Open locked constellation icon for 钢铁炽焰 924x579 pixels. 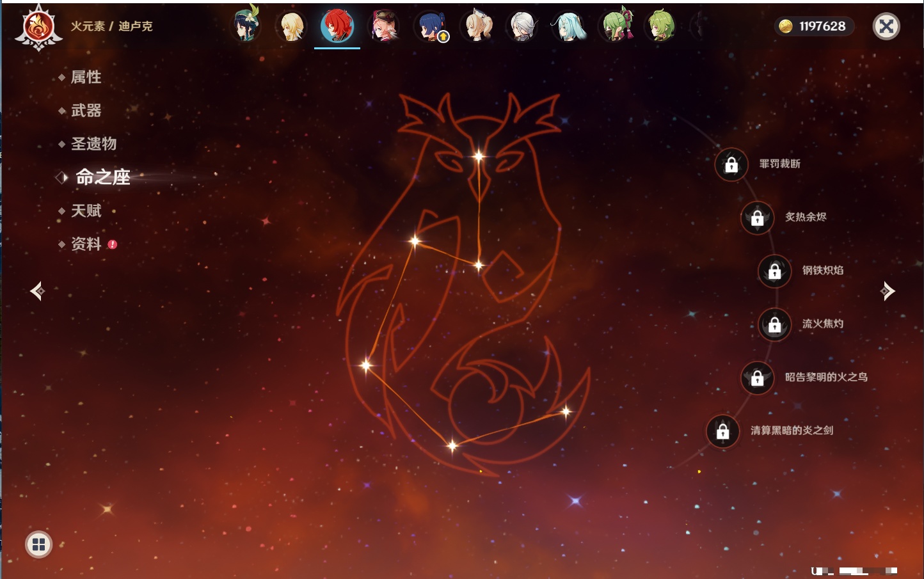click(x=775, y=271)
